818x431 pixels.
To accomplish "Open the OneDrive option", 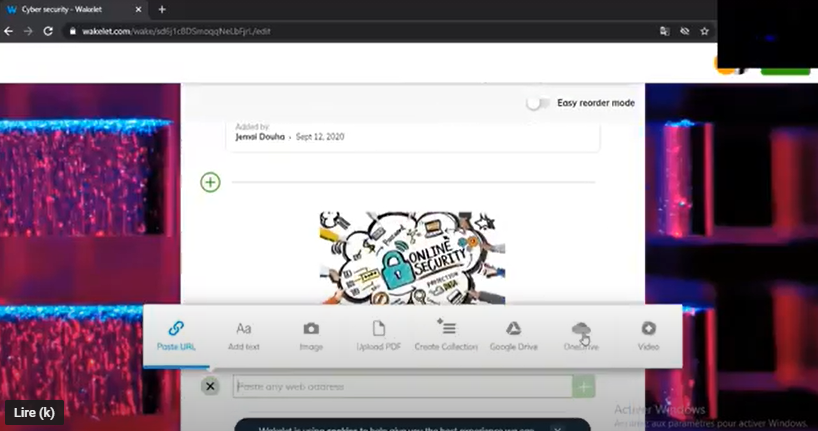I will pos(581,336).
